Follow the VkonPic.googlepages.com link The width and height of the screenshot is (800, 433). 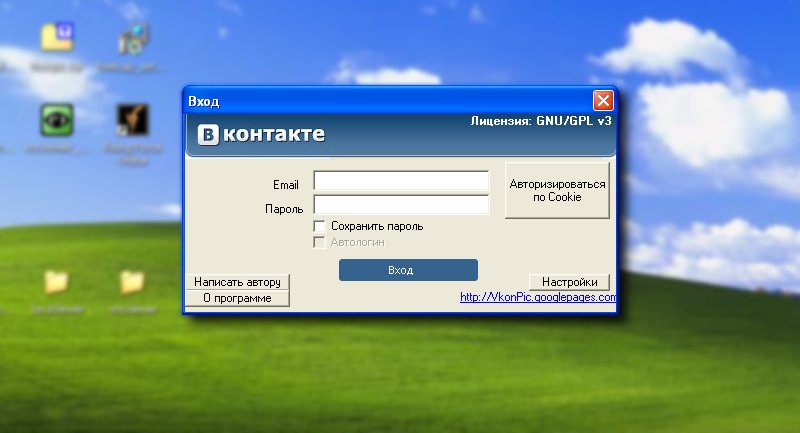click(x=538, y=297)
